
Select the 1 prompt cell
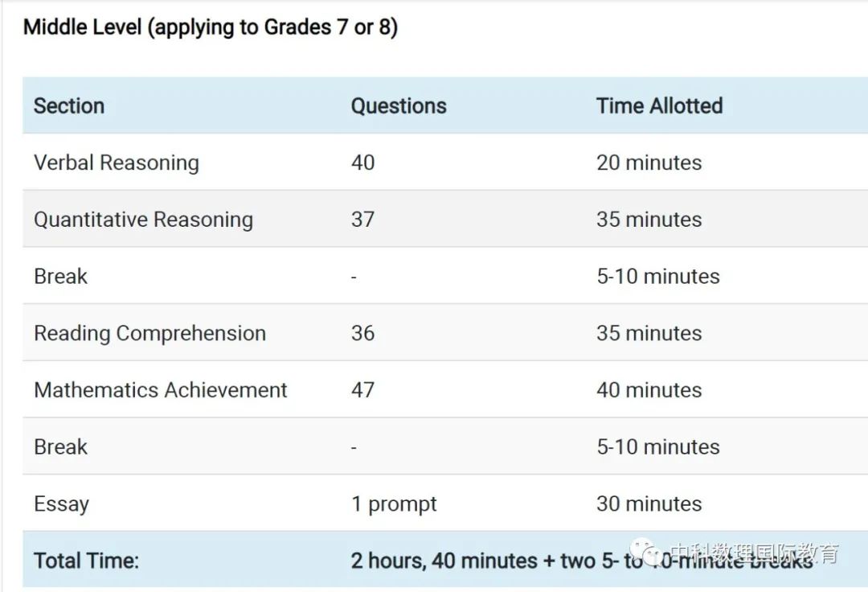pos(394,504)
